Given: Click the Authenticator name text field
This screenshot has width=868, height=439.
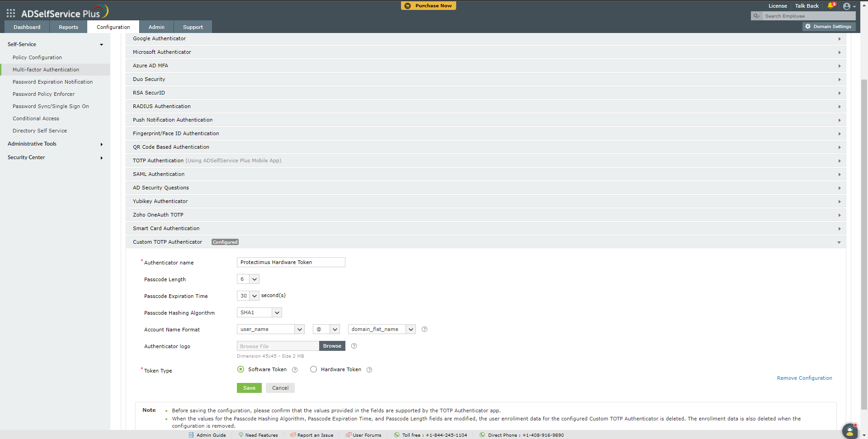Looking at the screenshot, I should (291, 262).
